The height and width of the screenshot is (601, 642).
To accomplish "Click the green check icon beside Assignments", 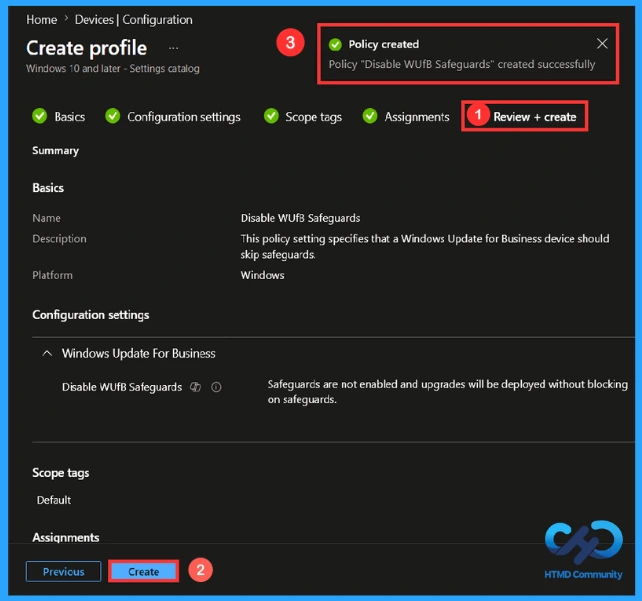I will [370, 116].
